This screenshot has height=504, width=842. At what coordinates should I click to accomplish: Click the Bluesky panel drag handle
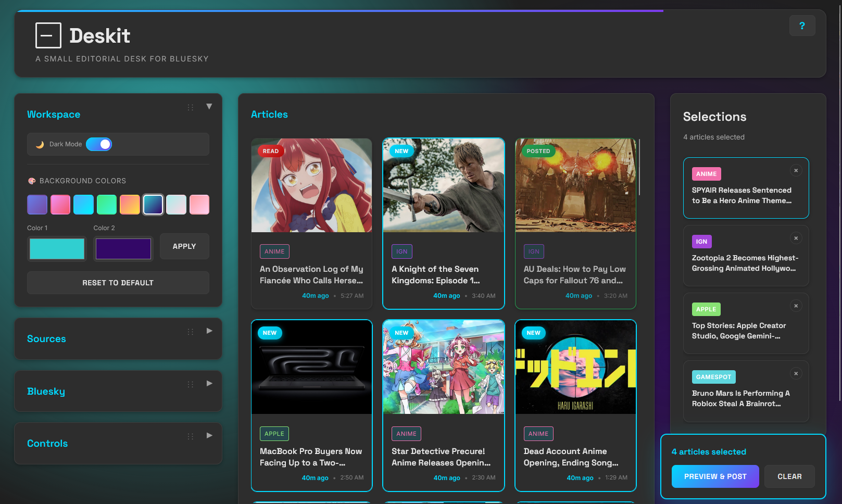(x=191, y=384)
